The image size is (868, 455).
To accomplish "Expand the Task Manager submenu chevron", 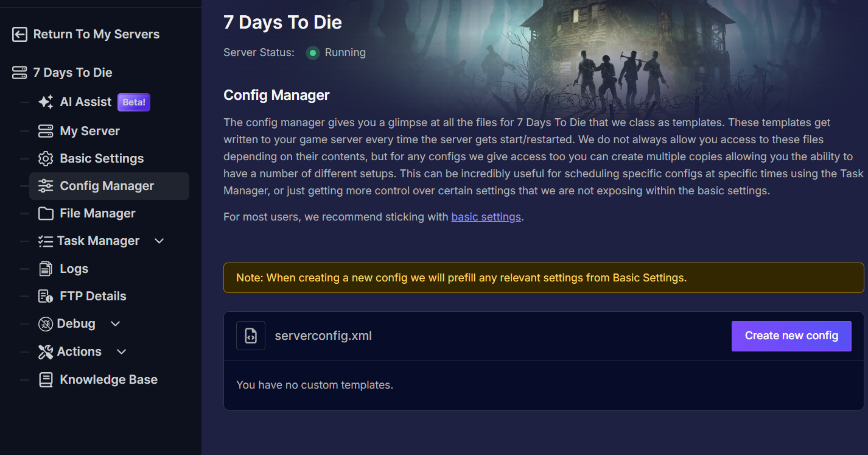I will pos(159,241).
